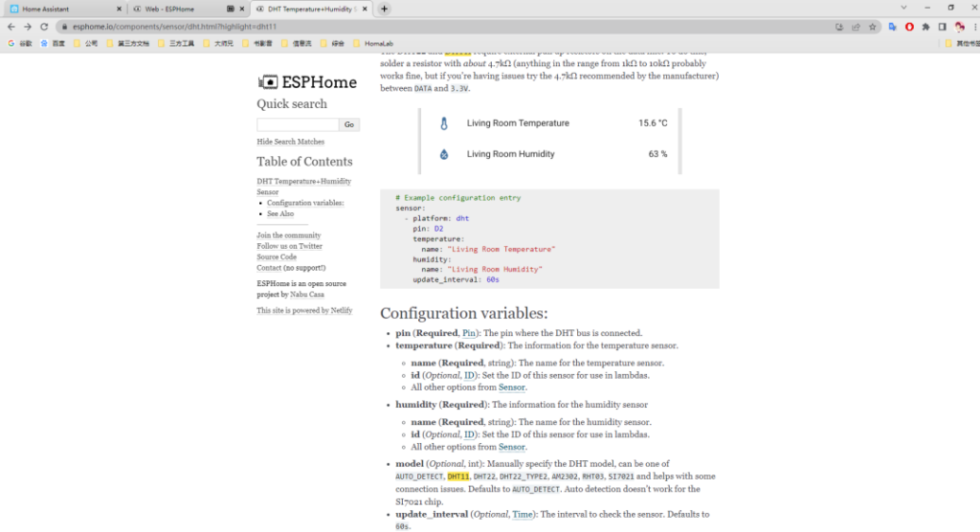Open DHT Temperature+Humidity Sensor contents link

click(303, 187)
